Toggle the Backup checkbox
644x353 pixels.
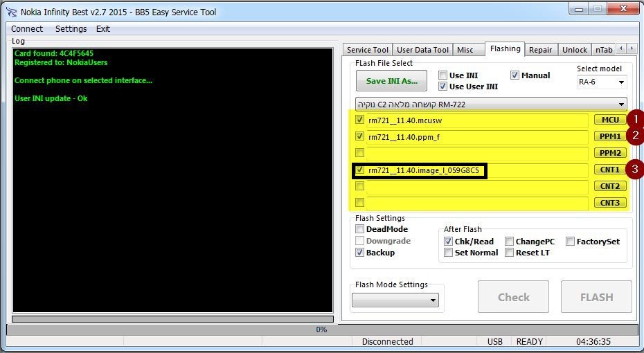pos(360,252)
